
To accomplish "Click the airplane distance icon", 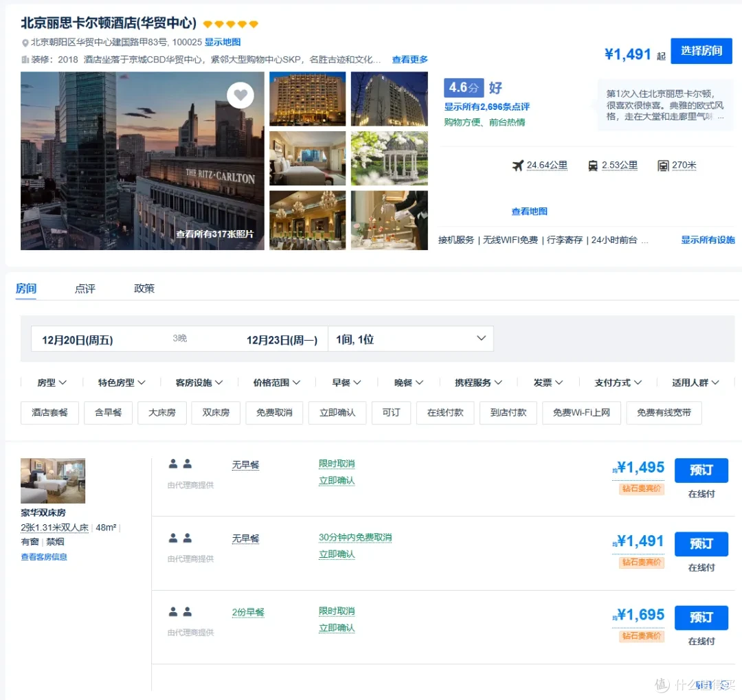I will pos(518,165).
